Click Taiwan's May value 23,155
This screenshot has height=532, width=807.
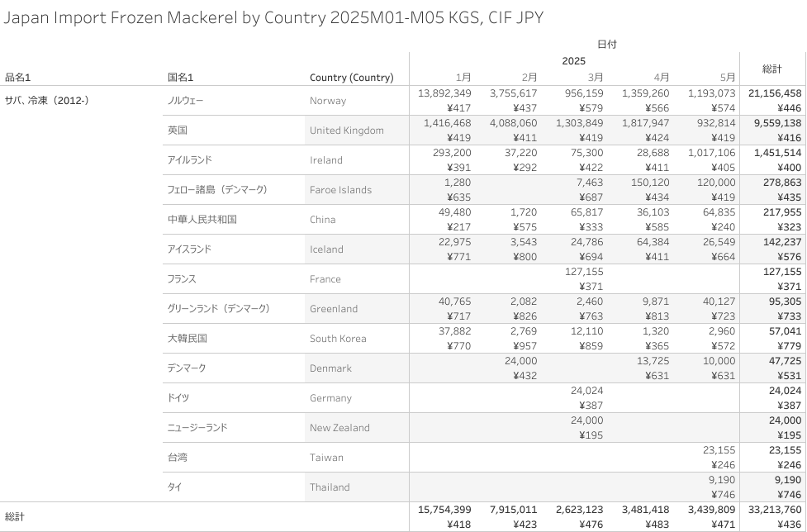click(719, 449)
